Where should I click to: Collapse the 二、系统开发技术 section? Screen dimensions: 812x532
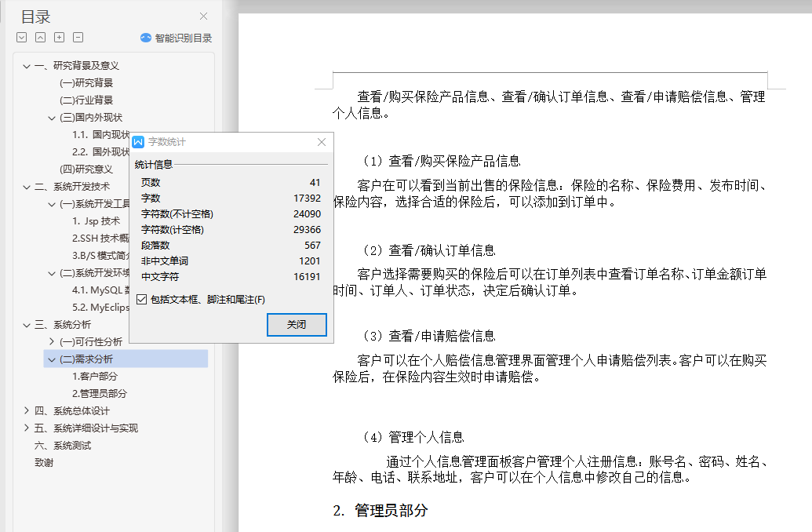coord(27,187)
